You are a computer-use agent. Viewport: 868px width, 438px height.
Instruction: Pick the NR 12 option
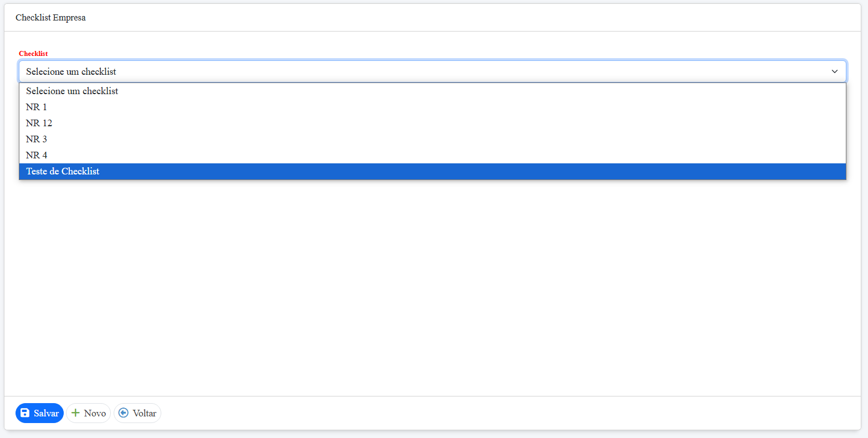click(x=39, y=123)
